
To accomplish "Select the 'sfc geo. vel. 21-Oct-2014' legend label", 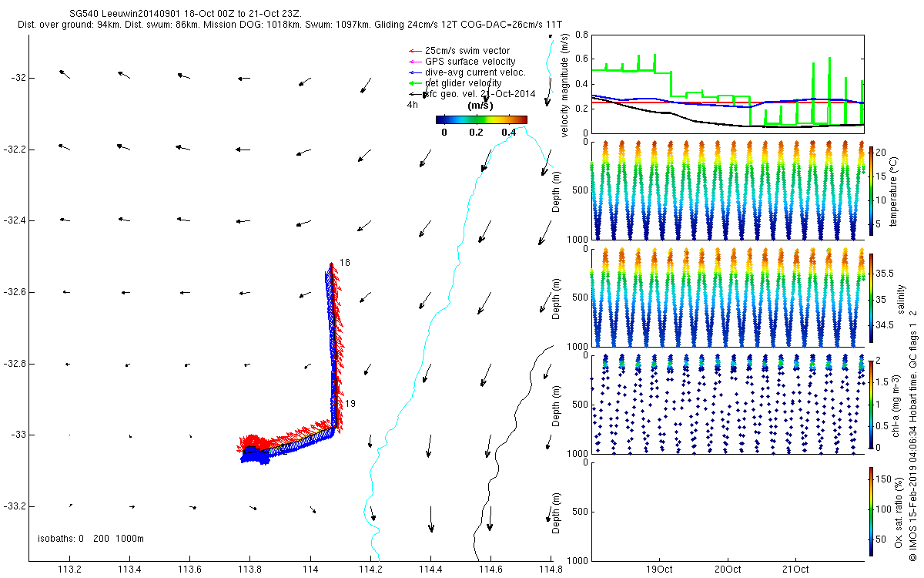I will pos(480,93).
